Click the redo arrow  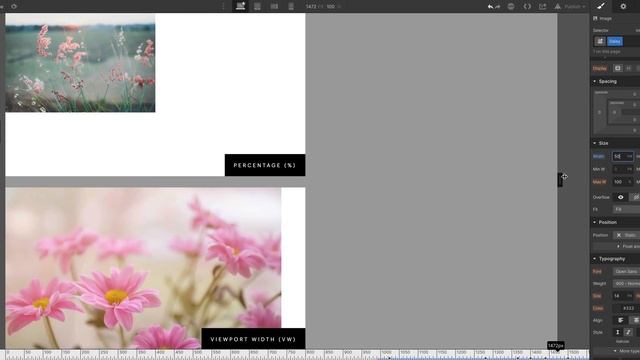497,7
